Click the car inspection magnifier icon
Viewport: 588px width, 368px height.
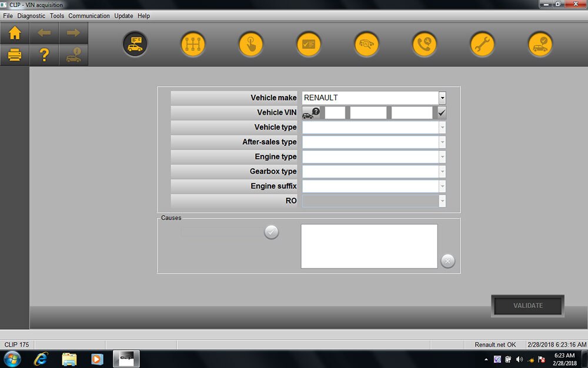366,44
